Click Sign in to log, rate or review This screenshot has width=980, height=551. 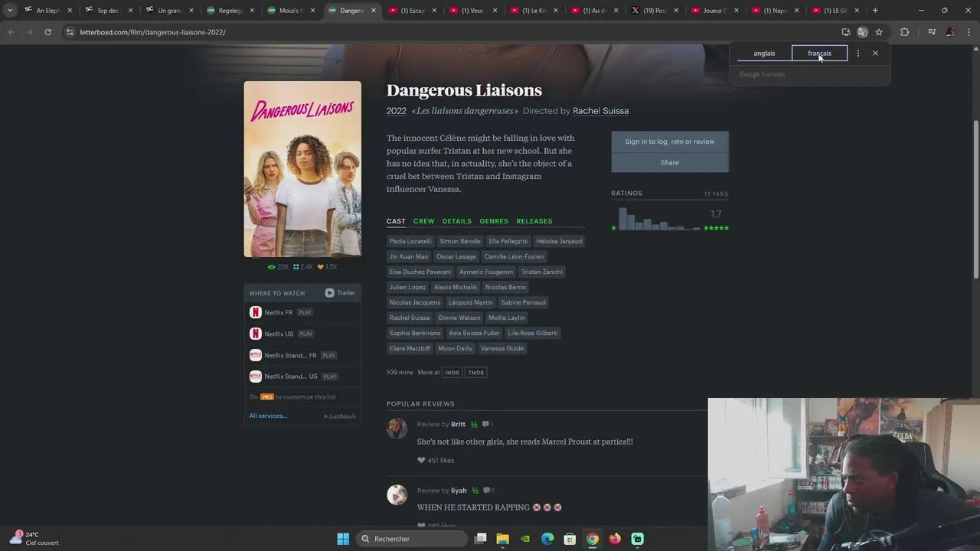click(670, 142)
